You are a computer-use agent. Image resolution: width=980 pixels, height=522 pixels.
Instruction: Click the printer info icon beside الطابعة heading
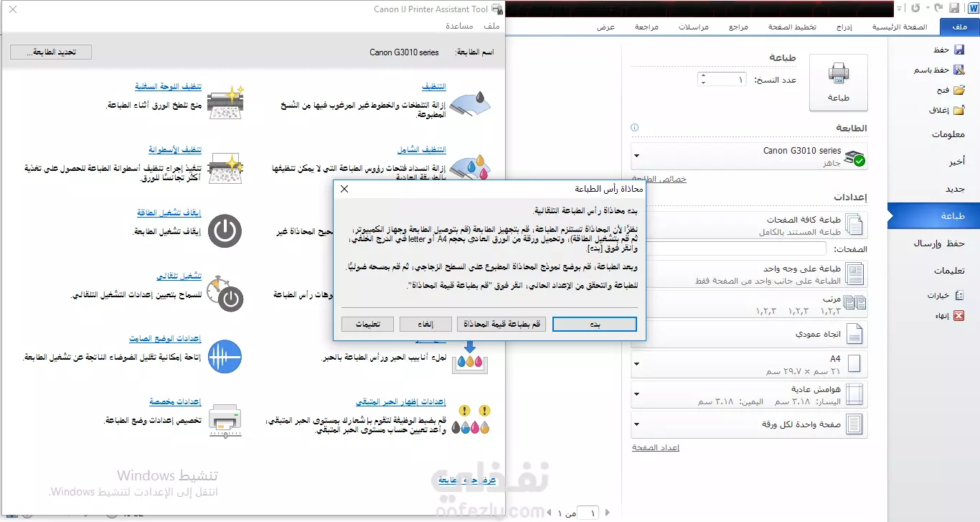[634, 128]
